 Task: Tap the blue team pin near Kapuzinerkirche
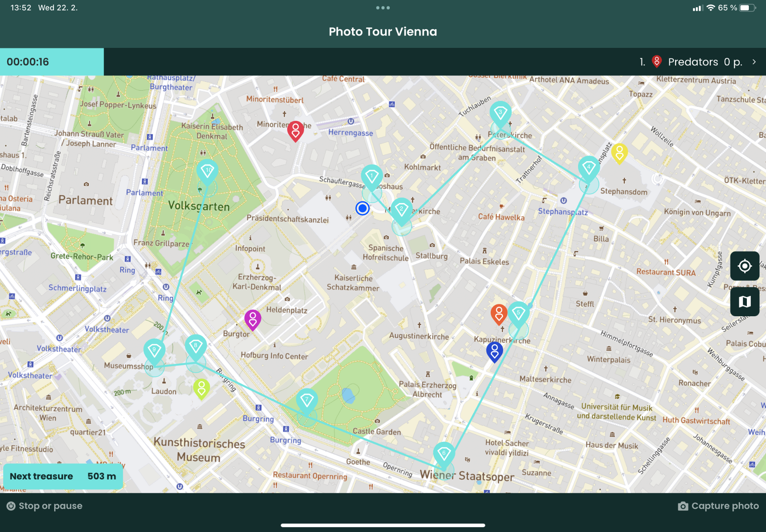point(494,351)
